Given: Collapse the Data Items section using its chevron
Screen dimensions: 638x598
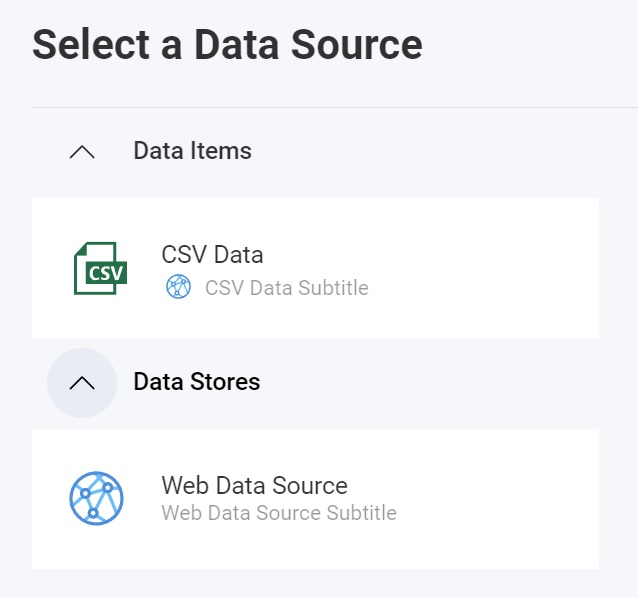Looking at the screenshot, I should [82, 152].
